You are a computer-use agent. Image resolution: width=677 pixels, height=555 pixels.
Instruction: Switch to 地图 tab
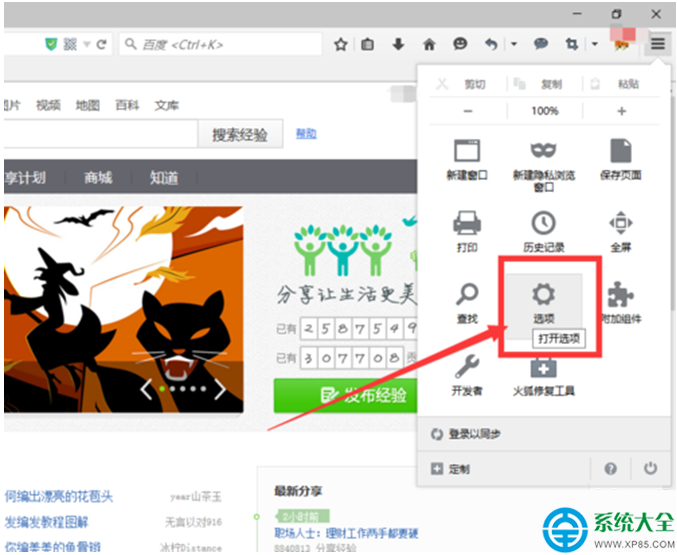click(x=88, y=105)
